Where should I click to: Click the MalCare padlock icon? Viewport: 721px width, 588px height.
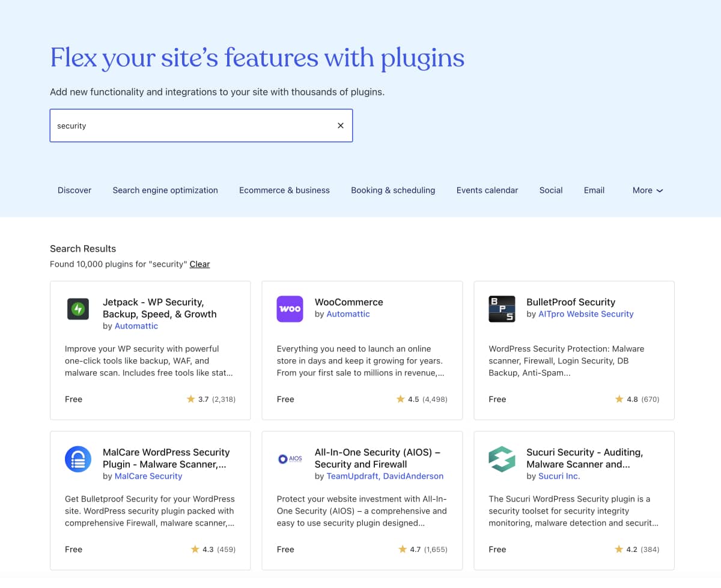tap(78, 459)
